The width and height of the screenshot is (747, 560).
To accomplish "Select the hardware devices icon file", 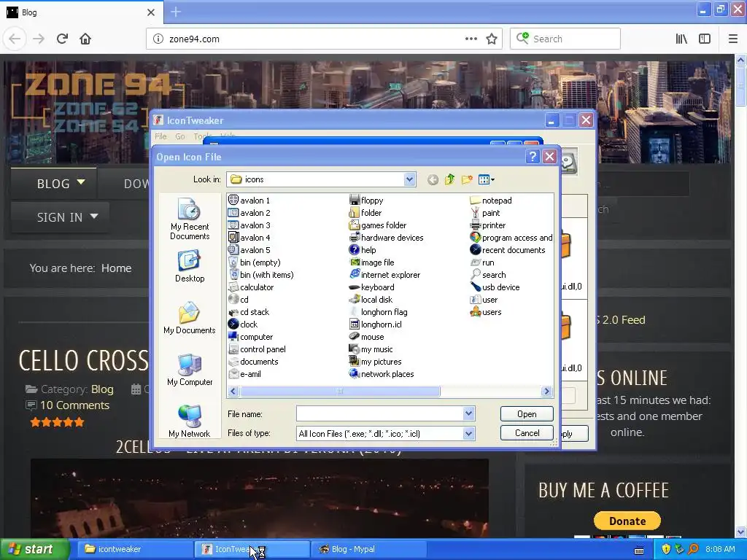I will pos(387,238).
